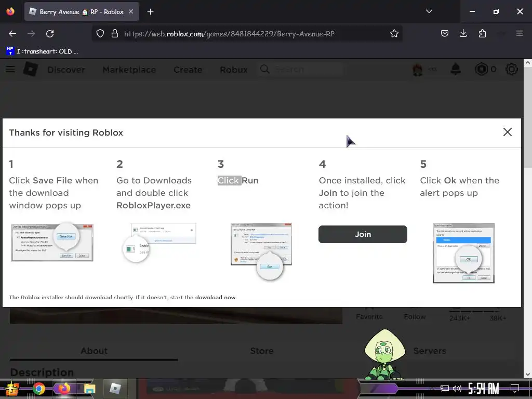Open Roblox settings gear
Image resolution: width=532 pixels, height=399 pixels.
click(x=512, y=69)
